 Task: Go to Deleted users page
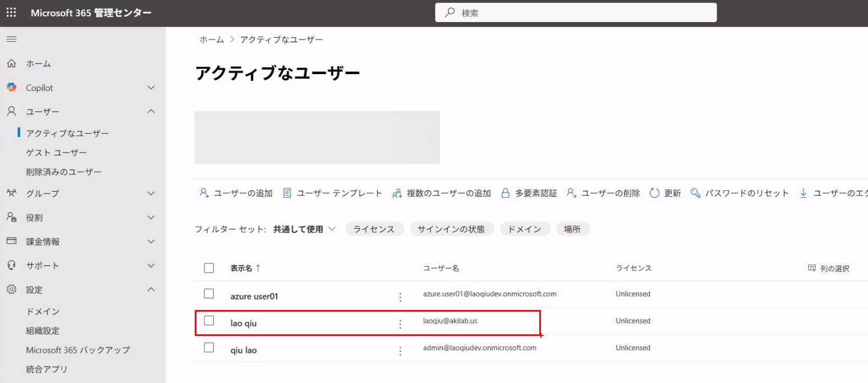[64, 172]
